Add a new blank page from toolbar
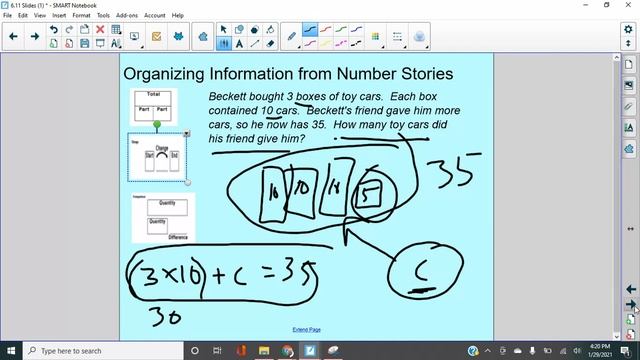The width and height of the screenshot is (640, 360). pos(53,43)
